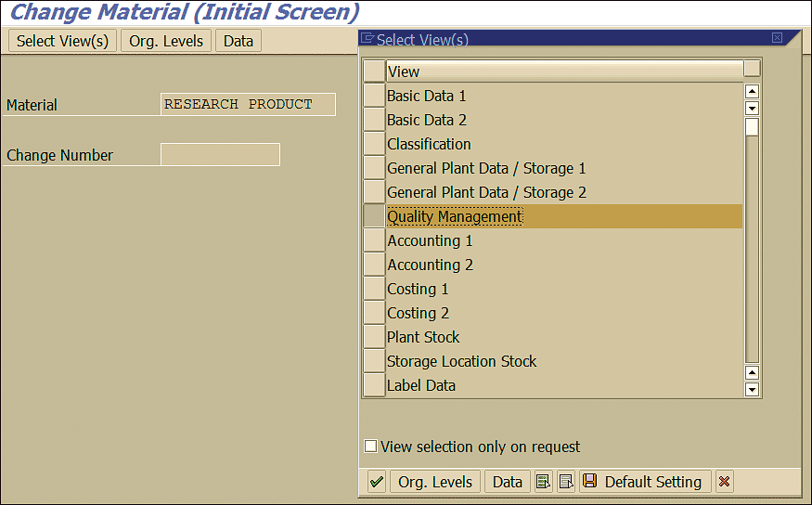Open Org. Levels from the main toolbar
This screenshot has width=812, height=505.
[166, 41]
